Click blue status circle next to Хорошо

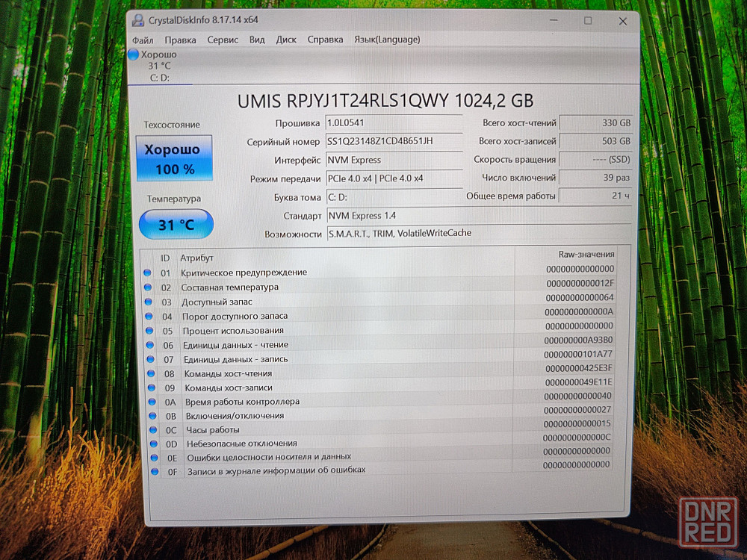[x=134, y=55]
